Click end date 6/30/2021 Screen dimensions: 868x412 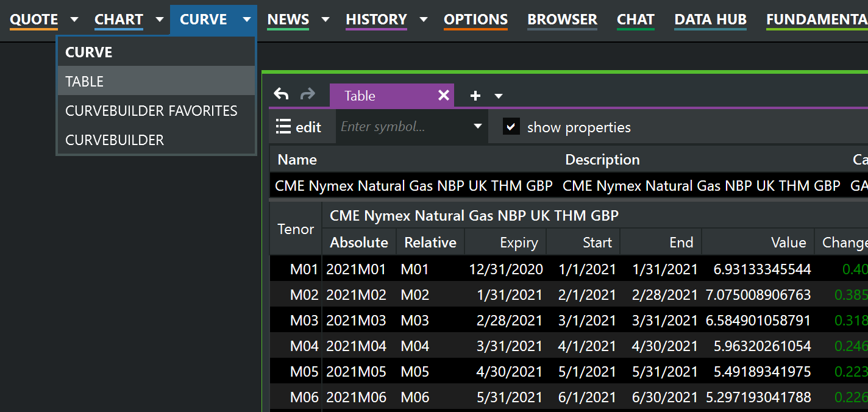665,397
